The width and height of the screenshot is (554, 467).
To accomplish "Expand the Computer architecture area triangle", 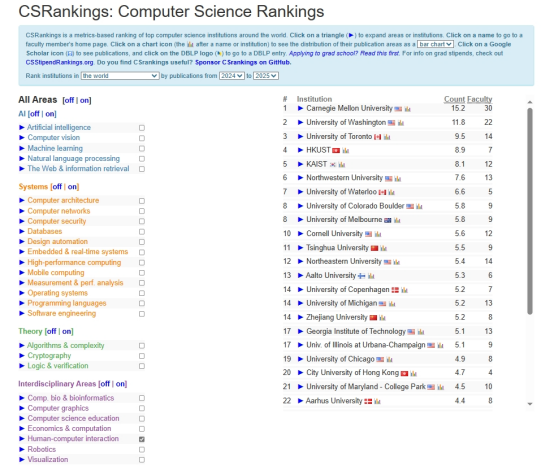I will [22, 200].
